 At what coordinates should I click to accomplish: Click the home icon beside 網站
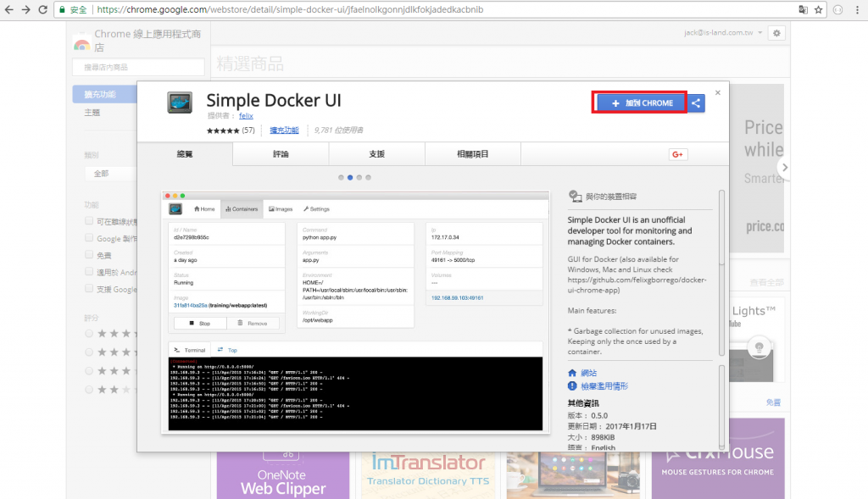(x=572, y=373)
